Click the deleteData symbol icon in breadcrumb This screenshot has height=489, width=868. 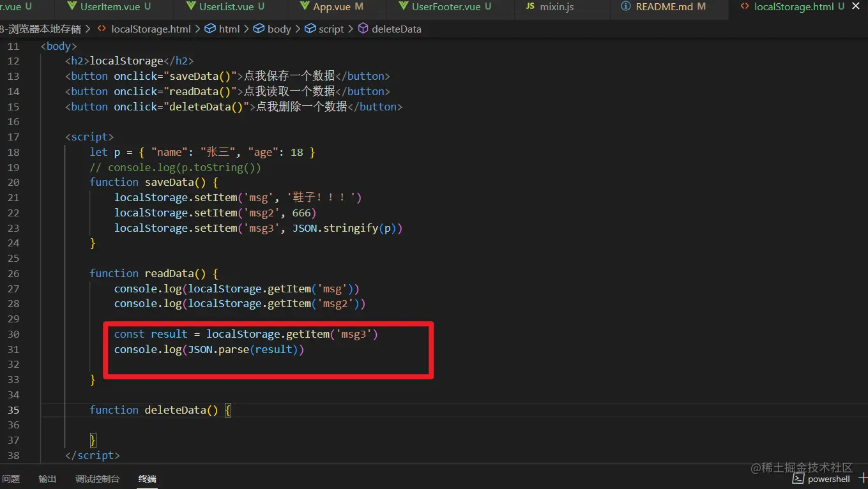pyautogui.click(x=363, y=29)
